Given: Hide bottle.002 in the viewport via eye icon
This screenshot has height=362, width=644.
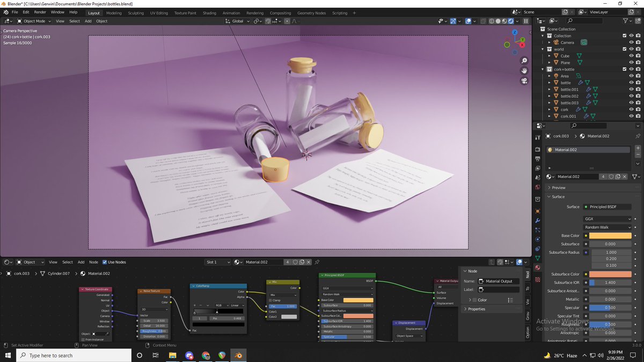Looking at the screenshot, I should (631, 96).
